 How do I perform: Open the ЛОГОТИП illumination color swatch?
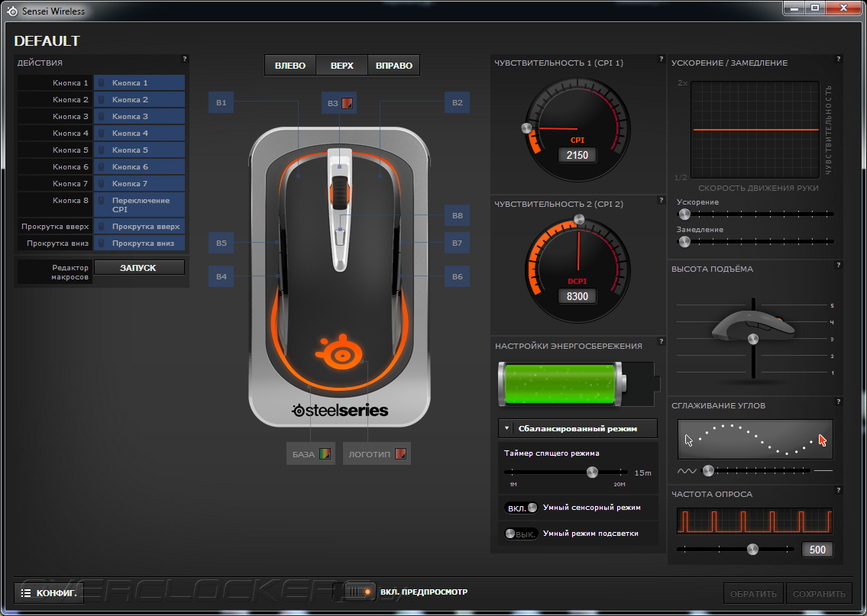(x=401, y=454)
